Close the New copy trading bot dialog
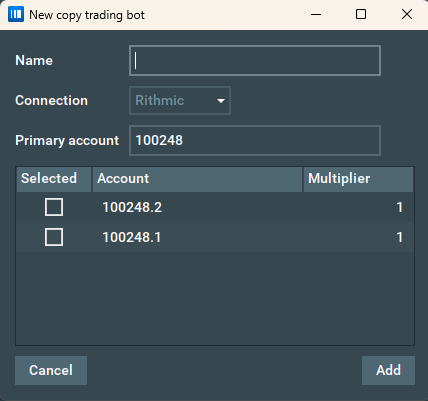 [x=407, y=14]
